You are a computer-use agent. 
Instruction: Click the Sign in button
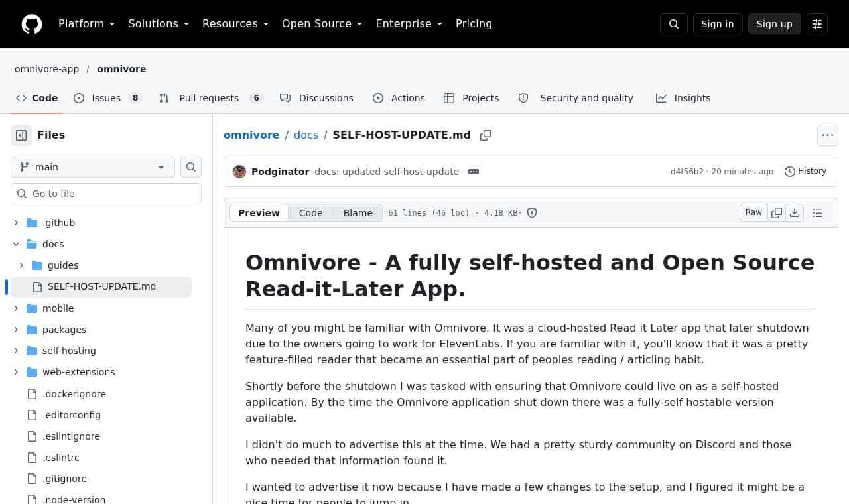[718, 24]
